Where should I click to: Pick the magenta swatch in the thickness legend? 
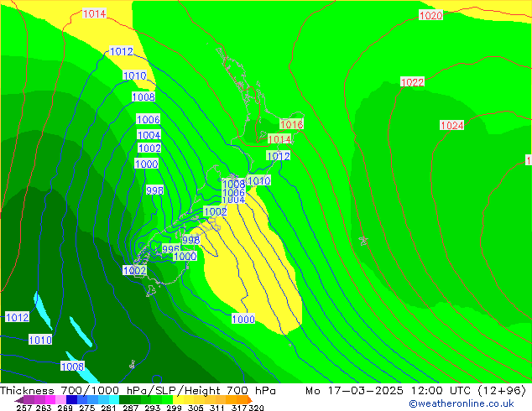(x=50, y=399)
